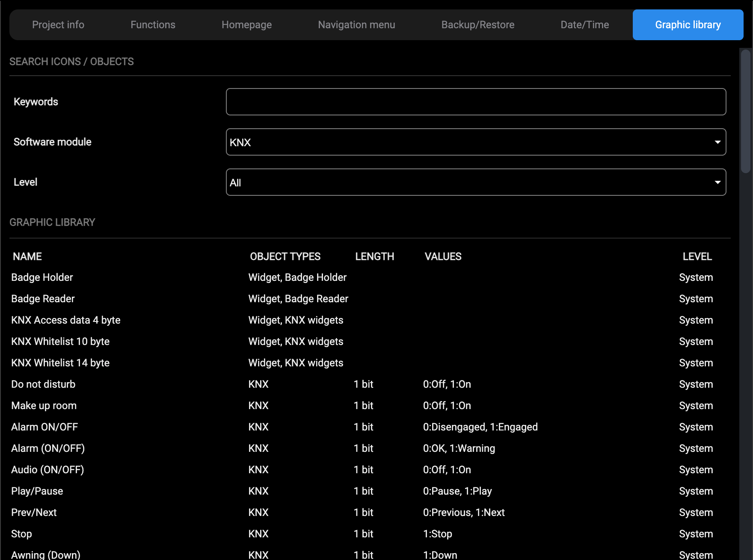Viewport: 753px width, 560px height.
Task: Click the LENGTH column header
Action: coord(375,256)
